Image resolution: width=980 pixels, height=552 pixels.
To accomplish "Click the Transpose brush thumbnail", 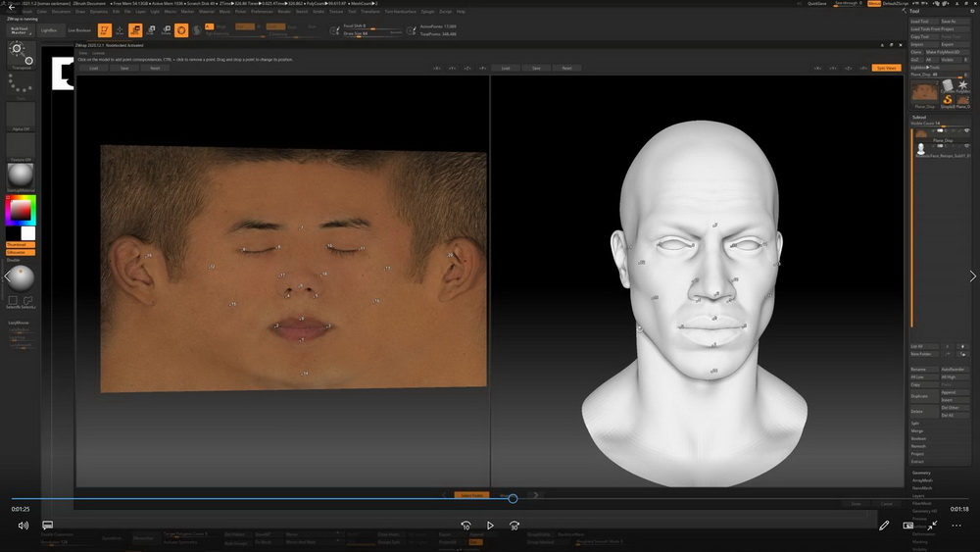I will (21, 55).
